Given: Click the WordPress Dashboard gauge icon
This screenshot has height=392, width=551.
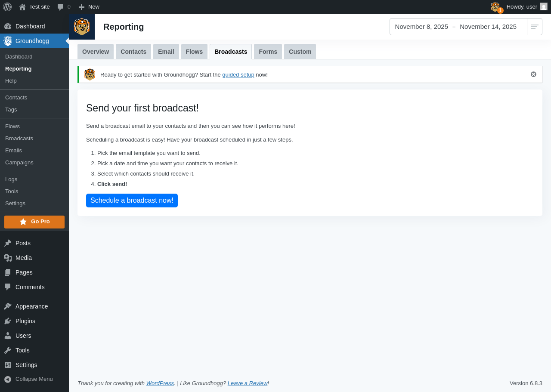Looking at the screenshot, I should click(x=8, y=26).
